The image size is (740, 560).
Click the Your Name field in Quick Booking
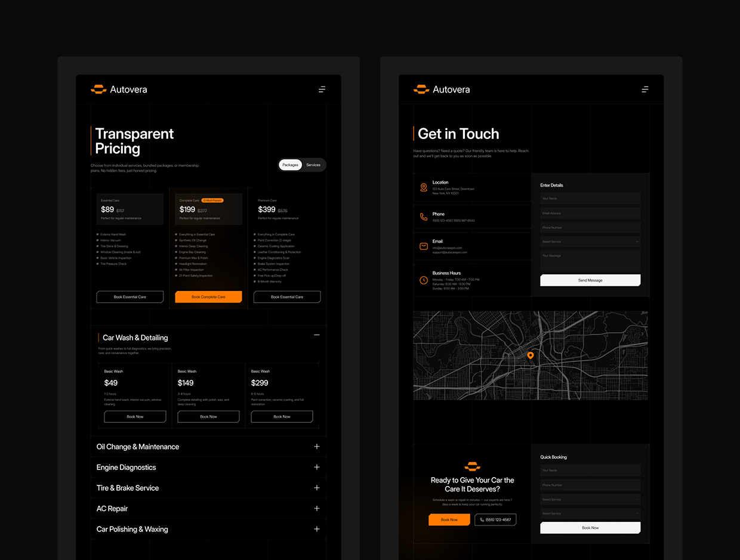click(x=590, y=471)
